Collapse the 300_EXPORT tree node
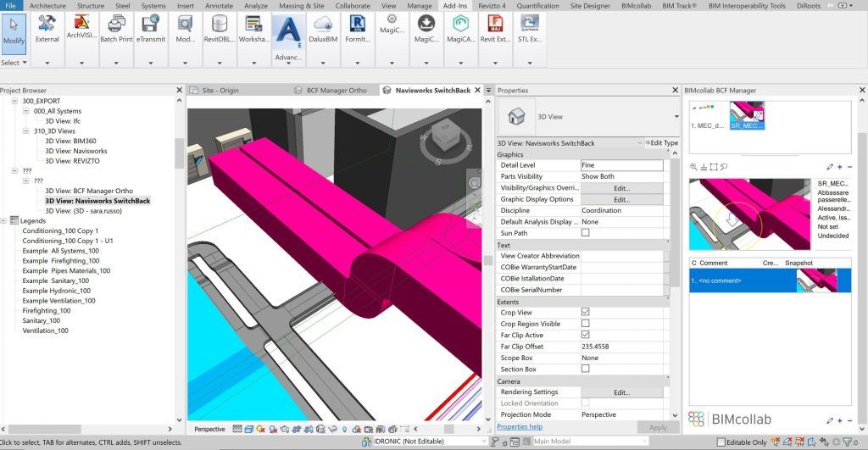This screenshot has height=450, width=868. tap(15, 101)
